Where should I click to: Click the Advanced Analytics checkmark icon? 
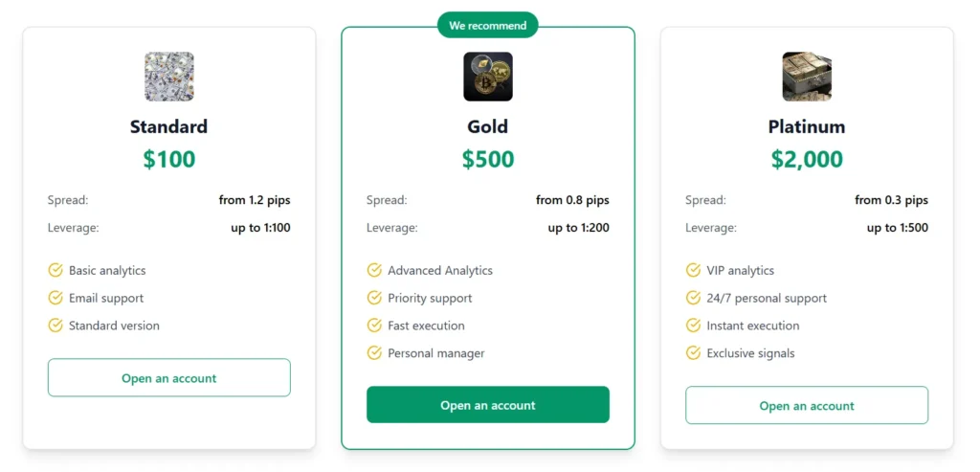point(374,271)
